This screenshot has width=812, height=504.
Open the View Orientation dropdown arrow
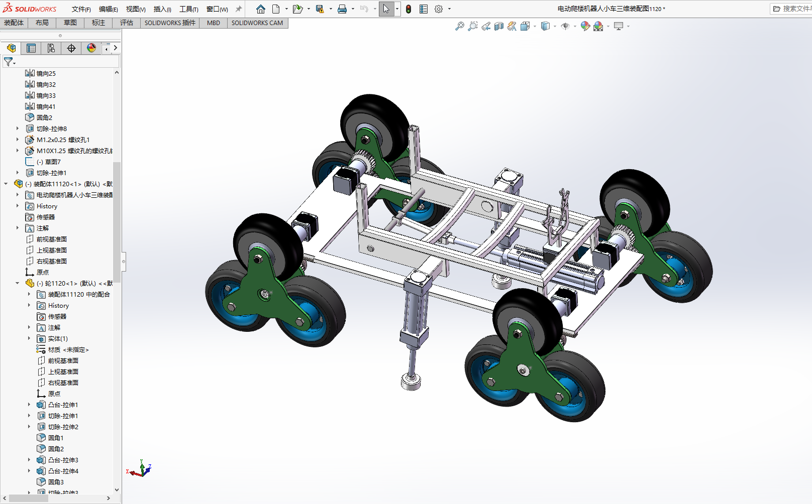(535, 26)
